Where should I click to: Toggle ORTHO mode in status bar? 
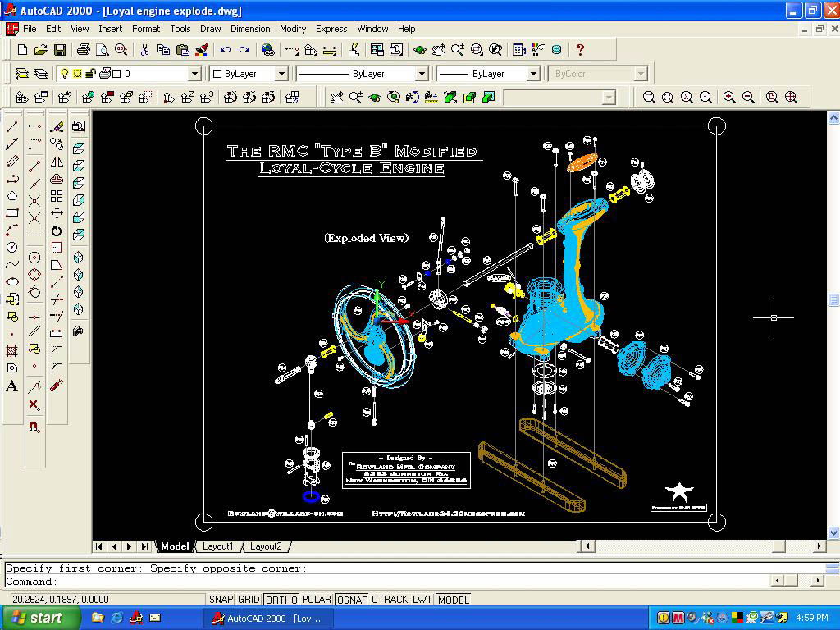[x=281, y=600]
